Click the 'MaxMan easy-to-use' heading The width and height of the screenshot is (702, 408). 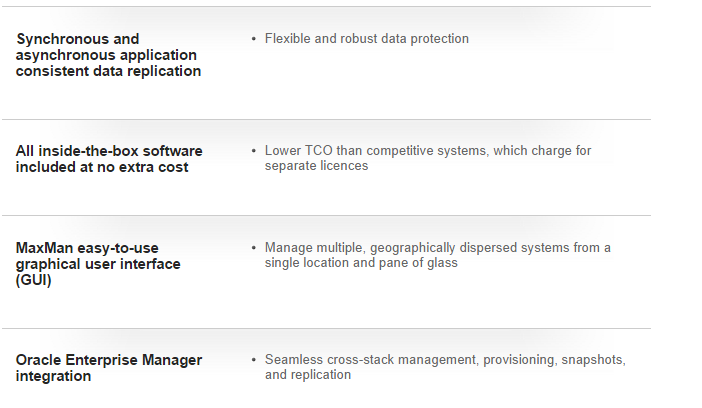click(87, 248)
